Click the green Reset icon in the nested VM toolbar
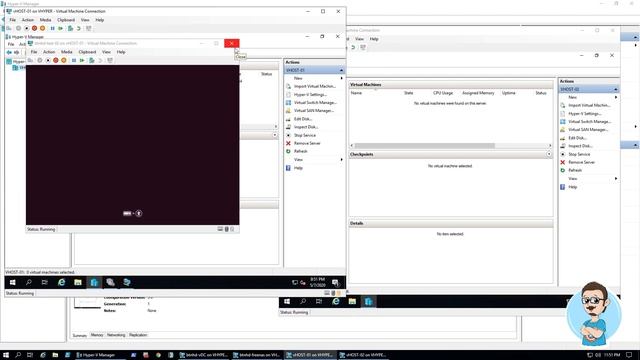 coord(82,60)
